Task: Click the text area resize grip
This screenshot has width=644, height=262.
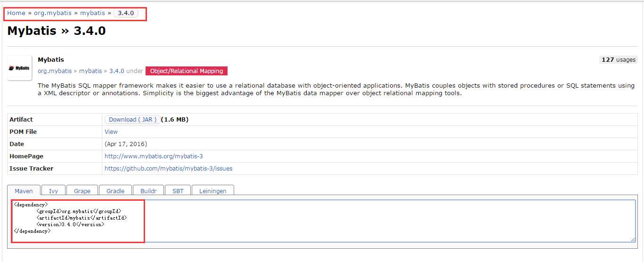Action: (633, 239)
